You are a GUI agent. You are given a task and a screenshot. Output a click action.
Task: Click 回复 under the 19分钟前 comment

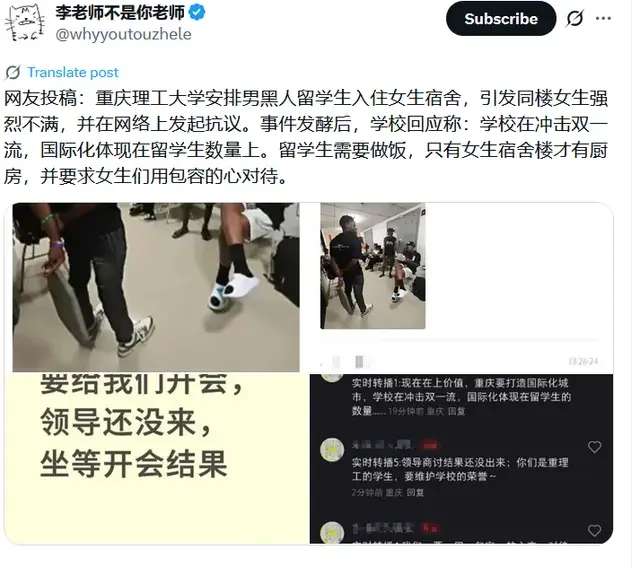(457, 411)
